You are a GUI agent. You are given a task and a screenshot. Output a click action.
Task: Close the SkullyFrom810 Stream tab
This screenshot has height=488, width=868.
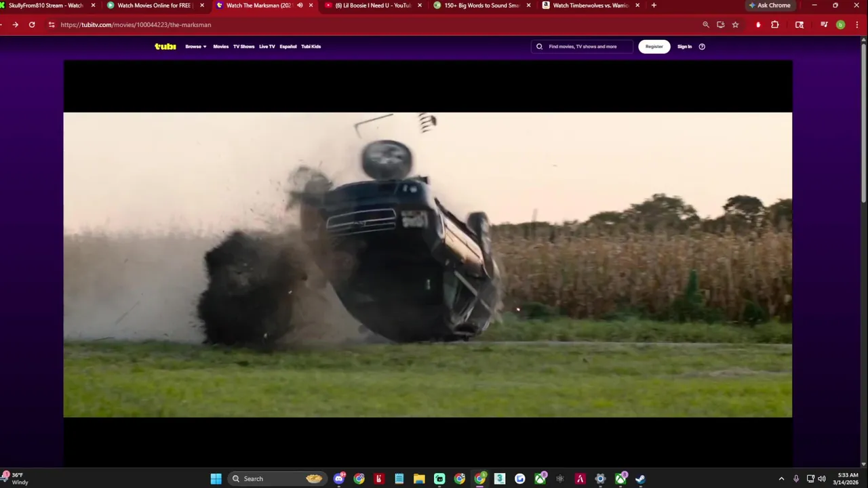pyautogui.click(x=94, y=5)
